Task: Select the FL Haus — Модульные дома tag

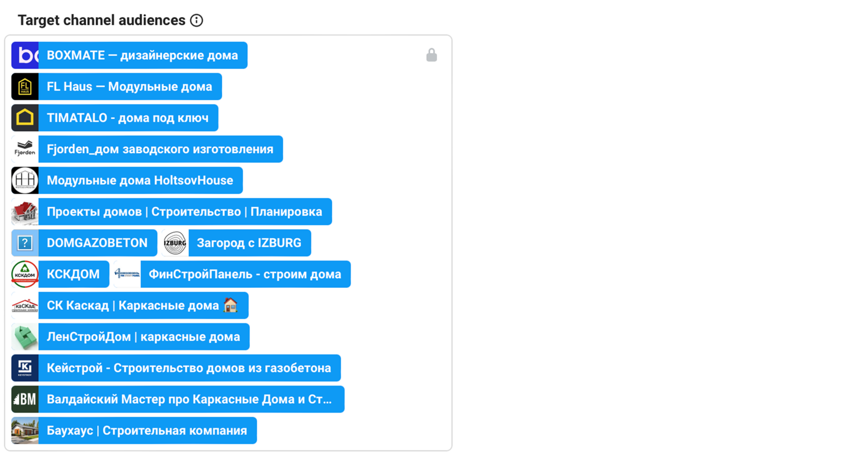Action: coord(117,86)
